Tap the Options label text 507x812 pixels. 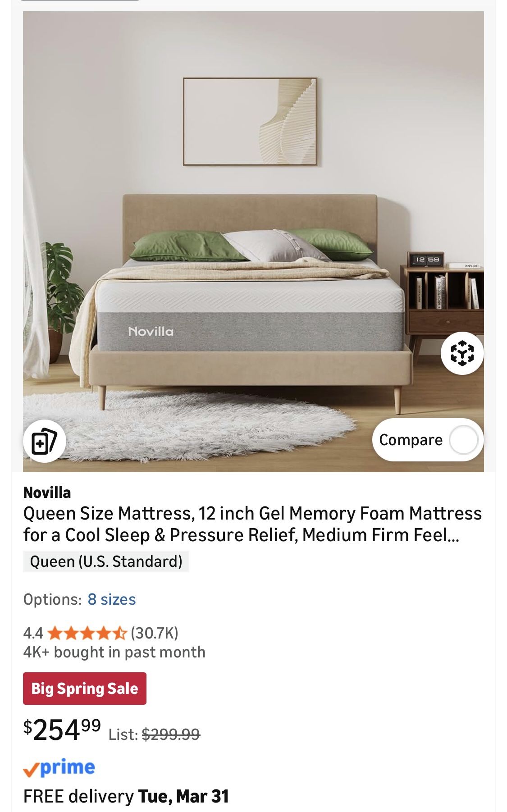tap(53, 599)
